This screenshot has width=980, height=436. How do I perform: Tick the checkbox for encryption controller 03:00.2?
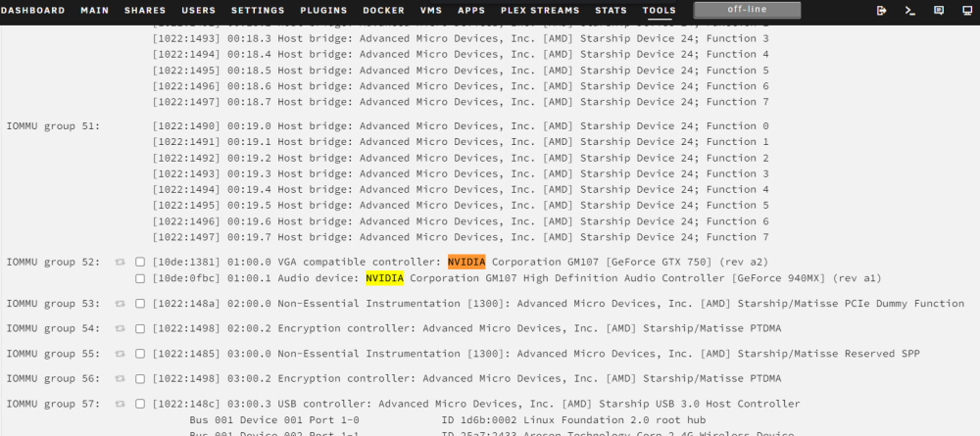140,378
